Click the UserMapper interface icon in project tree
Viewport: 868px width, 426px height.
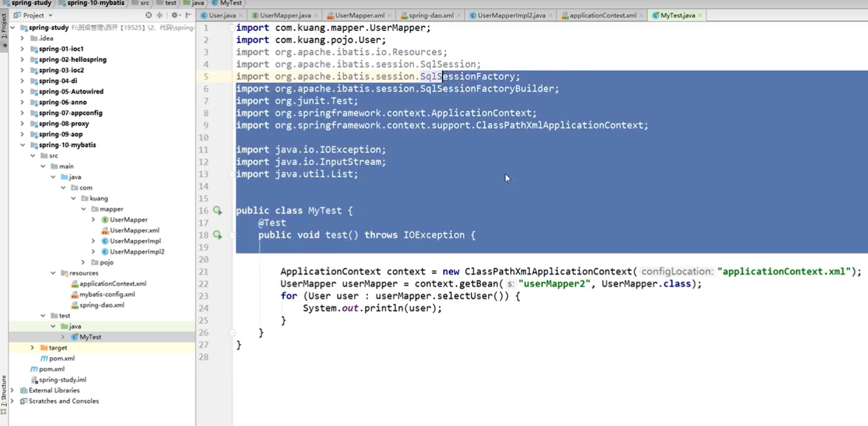pyautogui.click(x=105, y=220)
